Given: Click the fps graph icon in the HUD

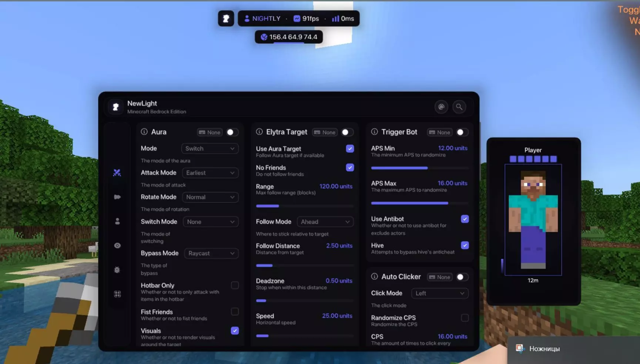Looking at the screenshot, I should click(297, 18).
